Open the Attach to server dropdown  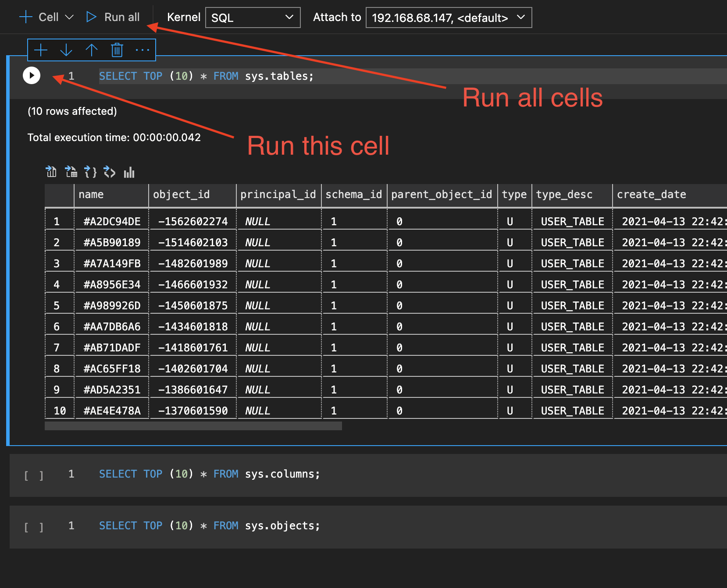click(449, 18)
